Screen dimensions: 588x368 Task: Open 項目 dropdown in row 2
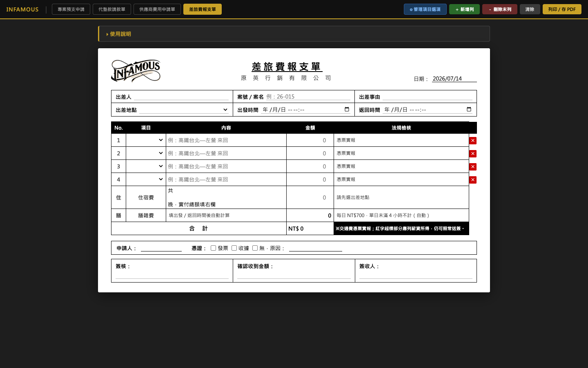click(x=146, y=153)
